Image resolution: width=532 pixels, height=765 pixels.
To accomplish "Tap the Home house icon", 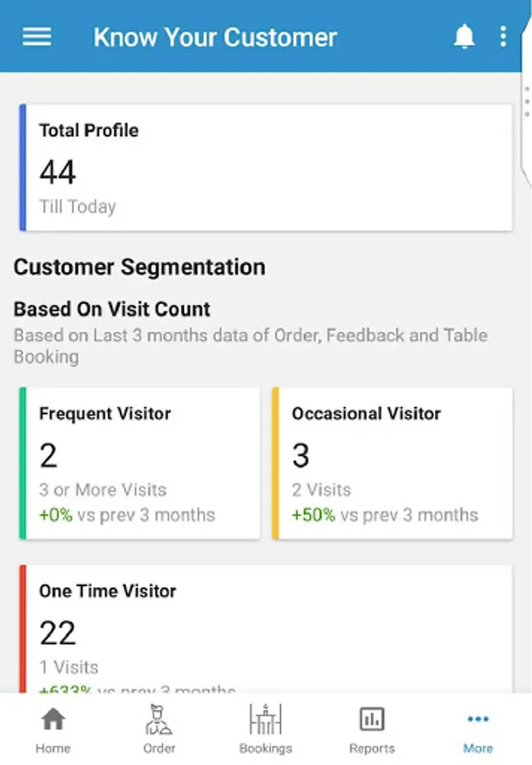I will click(x=53, y=719).
